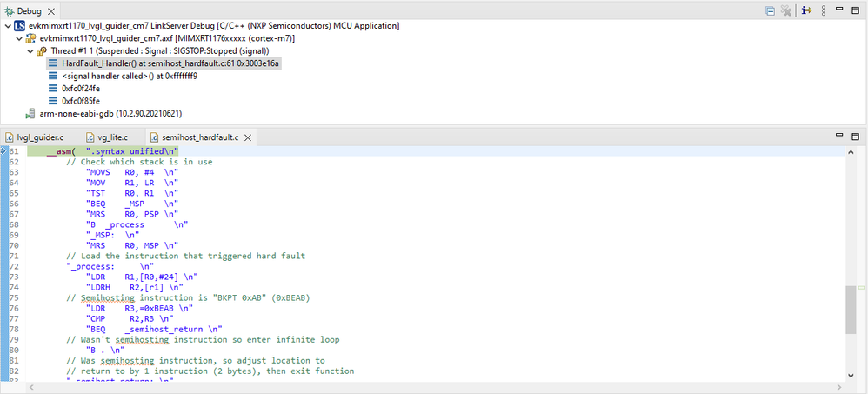Click the arm-none-eabi-gdb process icon

pyautogui.click(x=31, y=113)
